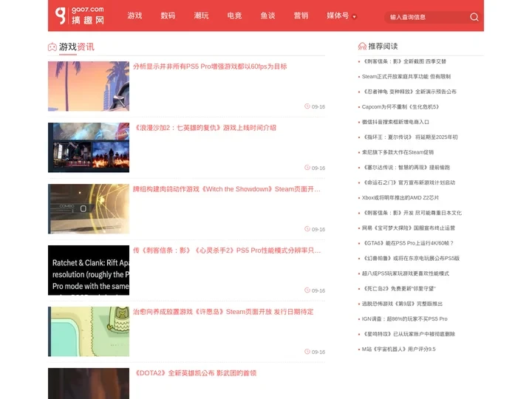Click the clock icon on the PS5 Pro 60fps article

click(307, 106)
